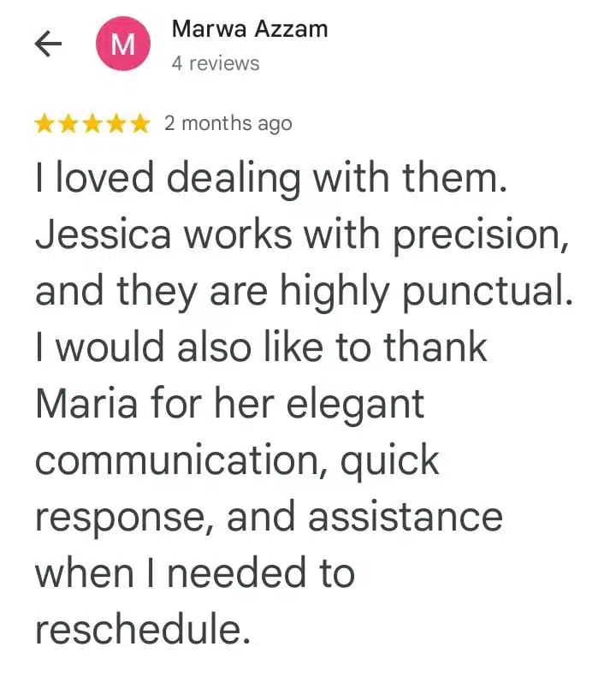Go back using the left arrow
This screenshot has width=616, height=688.
pos(48,44)
